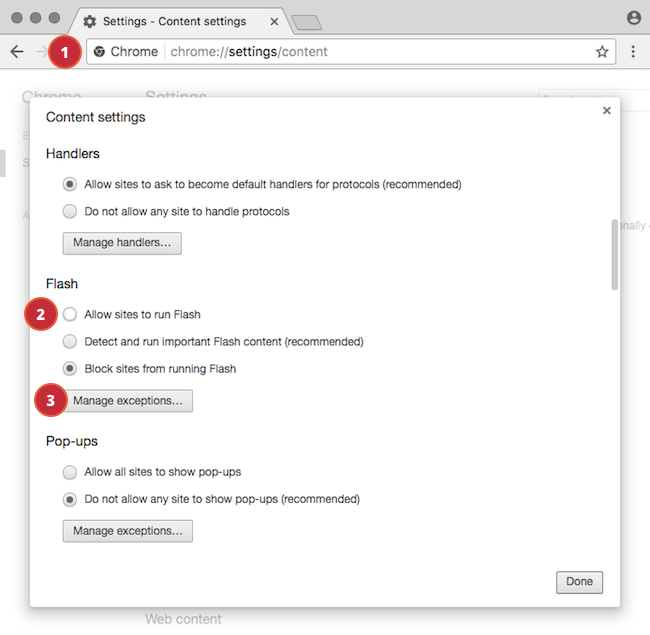Open a new tab
The width and height of the screenshot is (650, 635).
point(306,22)
